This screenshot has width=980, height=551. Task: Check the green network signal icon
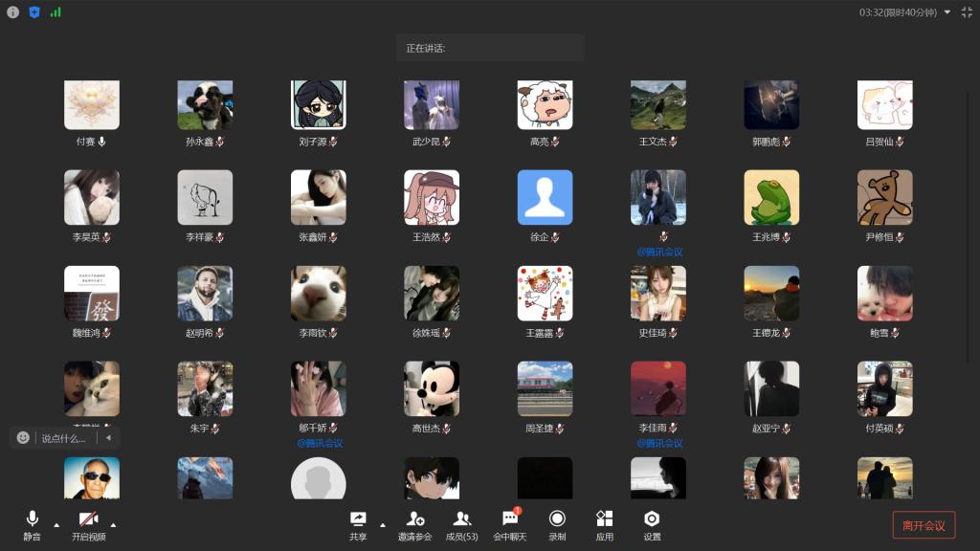(56, 12)
